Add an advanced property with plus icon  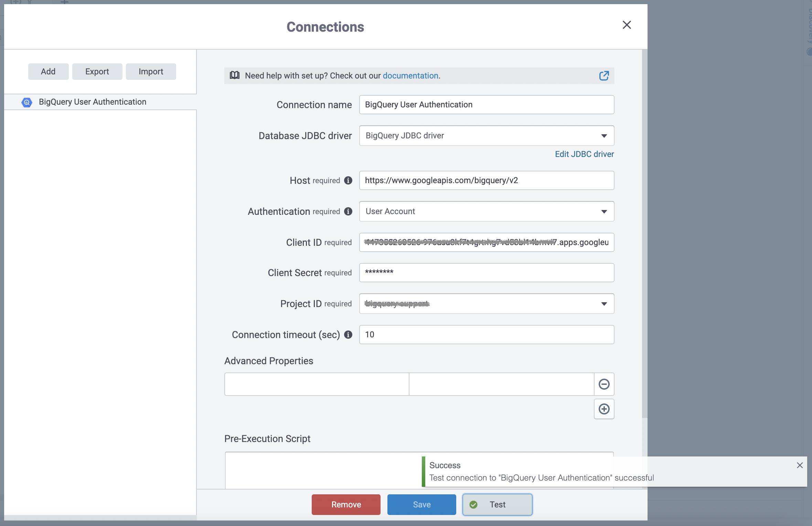[604, 409]
